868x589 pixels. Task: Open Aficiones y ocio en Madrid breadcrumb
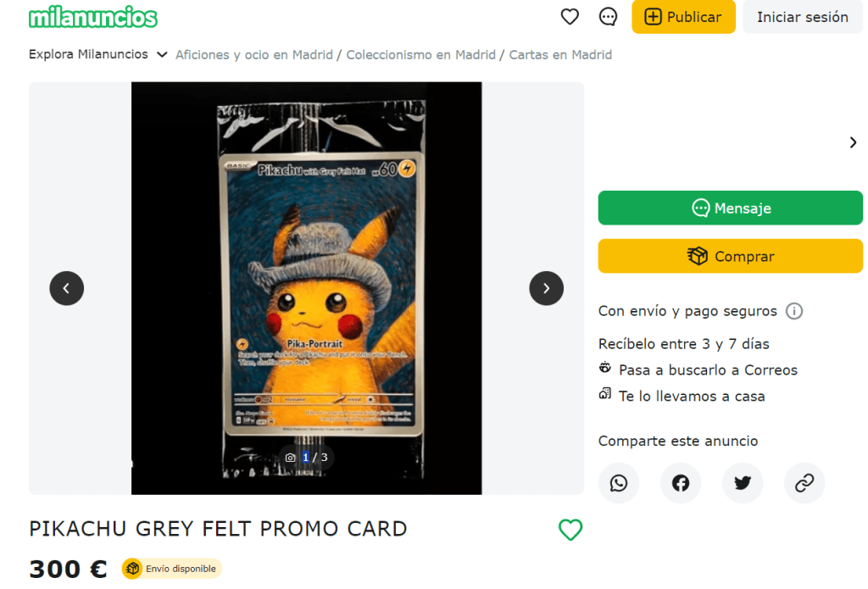(254, 54)
